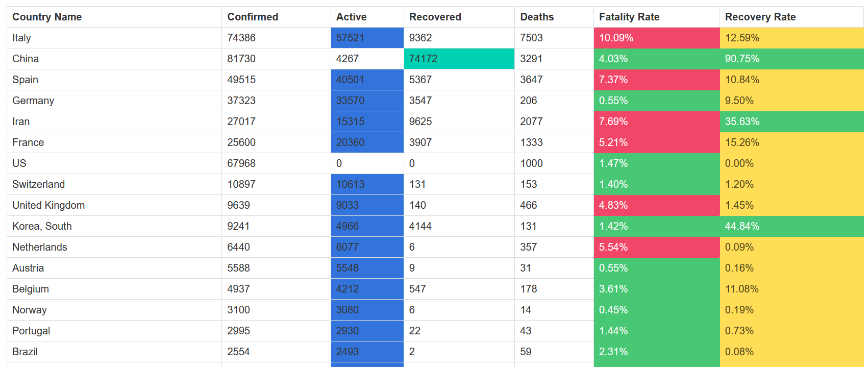Select the Netherlands country name cell
The height and width of the screenshot is (367, 868).
(40, 247)
